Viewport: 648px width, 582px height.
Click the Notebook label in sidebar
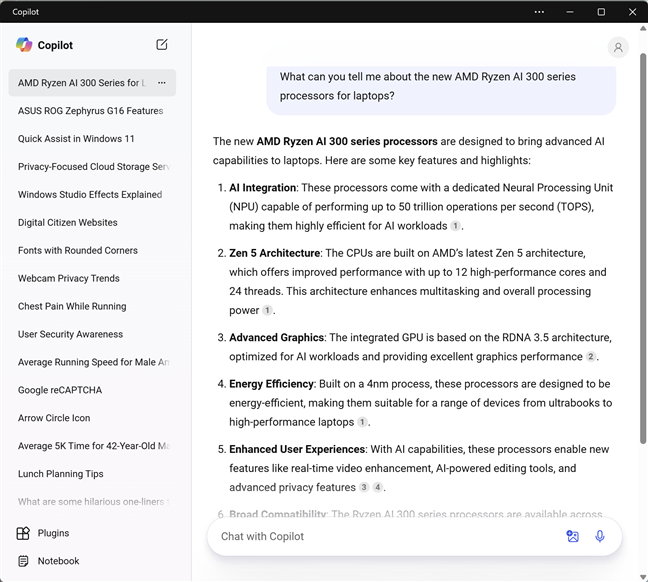tap(58, 561)
